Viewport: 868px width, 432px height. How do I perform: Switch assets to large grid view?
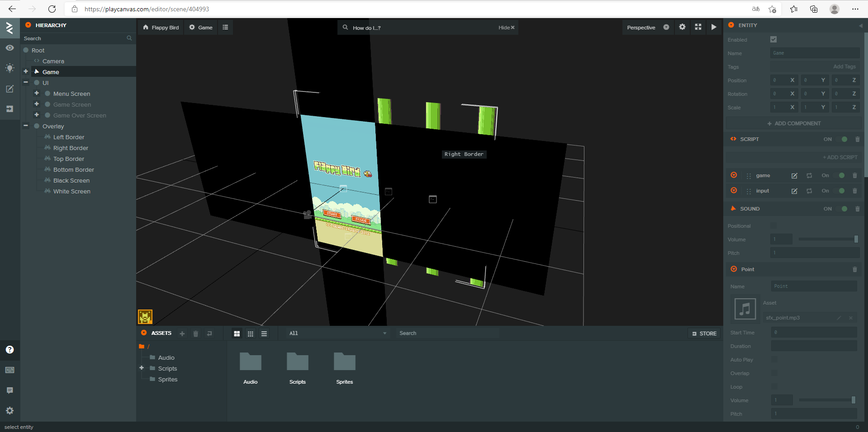pos(237,333)
